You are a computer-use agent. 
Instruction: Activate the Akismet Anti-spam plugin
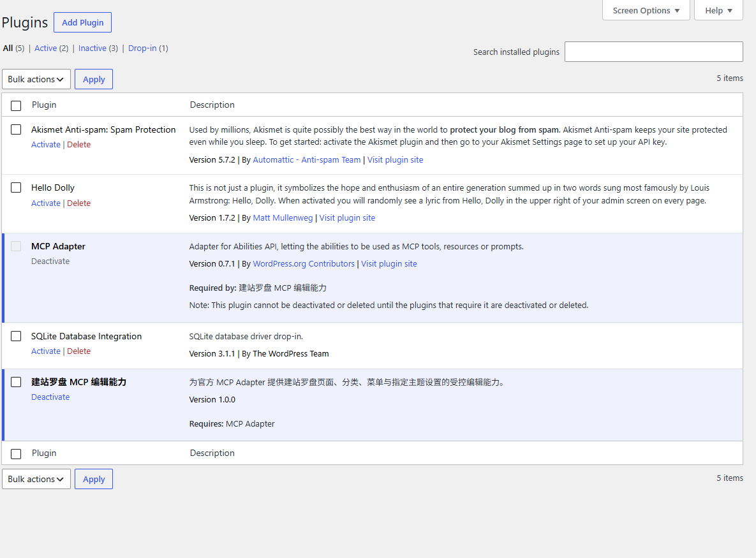(x=46, y=145)
